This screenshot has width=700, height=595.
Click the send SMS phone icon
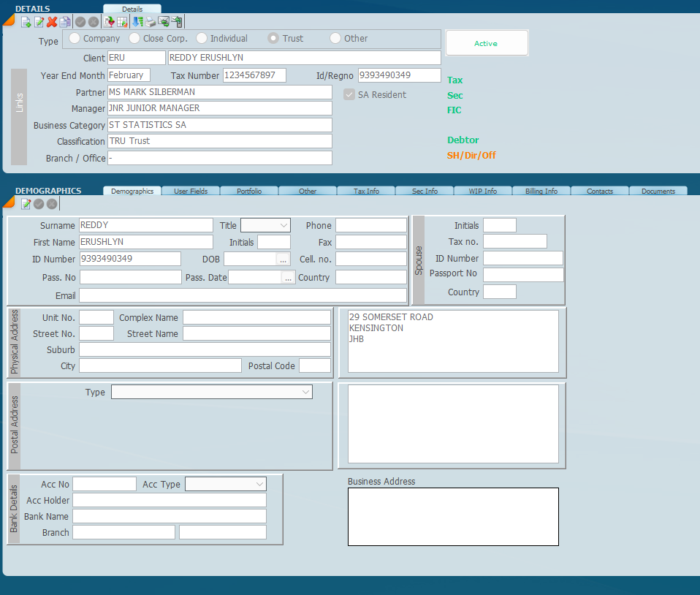click(x=178, y=22)
